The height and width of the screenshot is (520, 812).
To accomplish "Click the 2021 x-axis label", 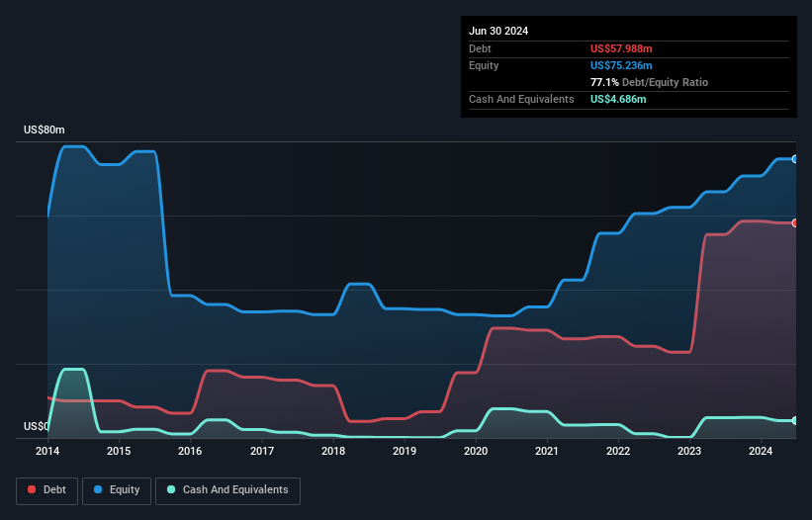I will coord(547,451).
